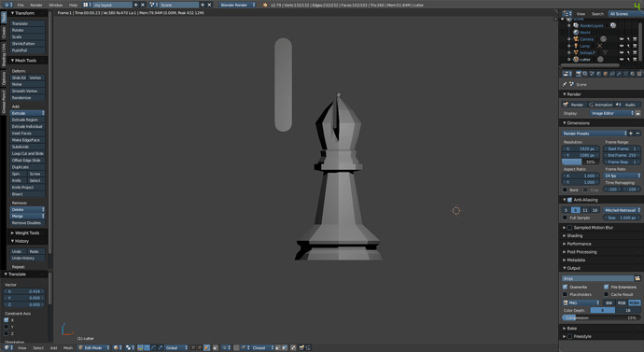Image resolution: width=644 pixels, height=352 pixels.
Task: Open the World properties tab icon
Action: point(599,74)
